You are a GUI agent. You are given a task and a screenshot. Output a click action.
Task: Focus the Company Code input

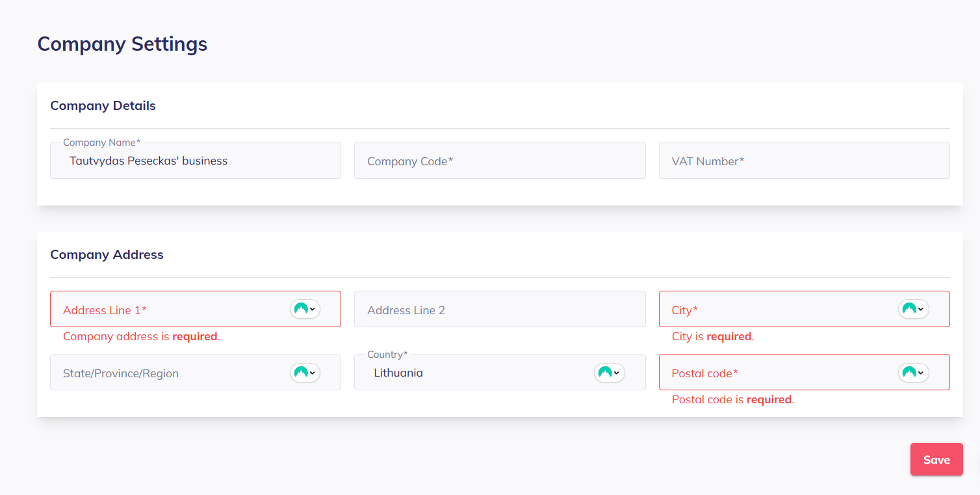pos(499,161)
